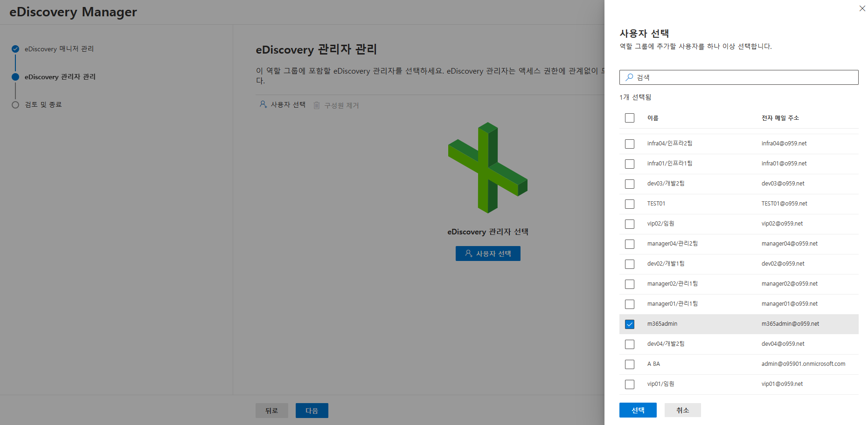Close the user selection panel with X

coord(862,8)
